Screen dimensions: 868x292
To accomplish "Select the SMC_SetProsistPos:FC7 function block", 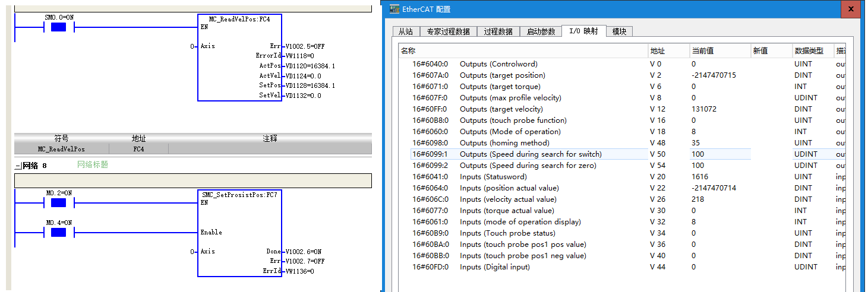I will click(239, 234).
